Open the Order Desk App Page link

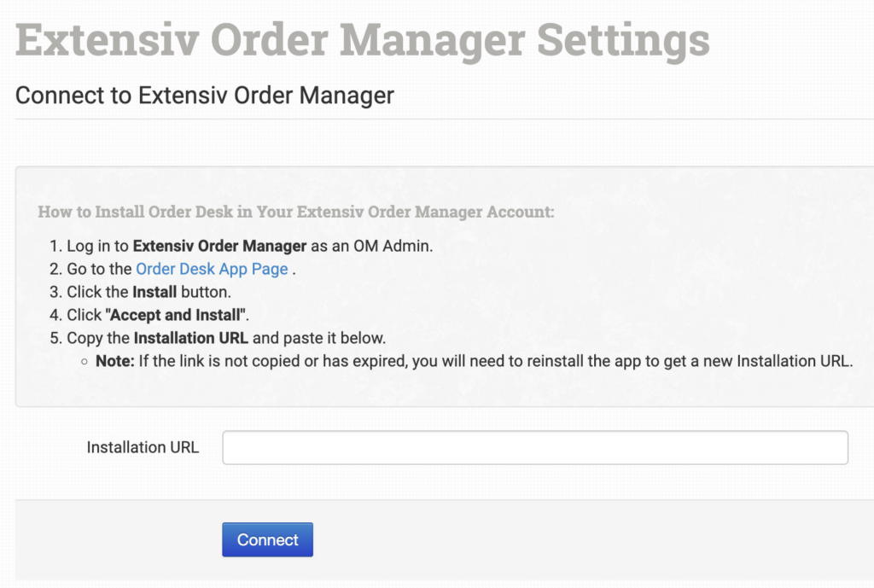[x=213, y=269]
